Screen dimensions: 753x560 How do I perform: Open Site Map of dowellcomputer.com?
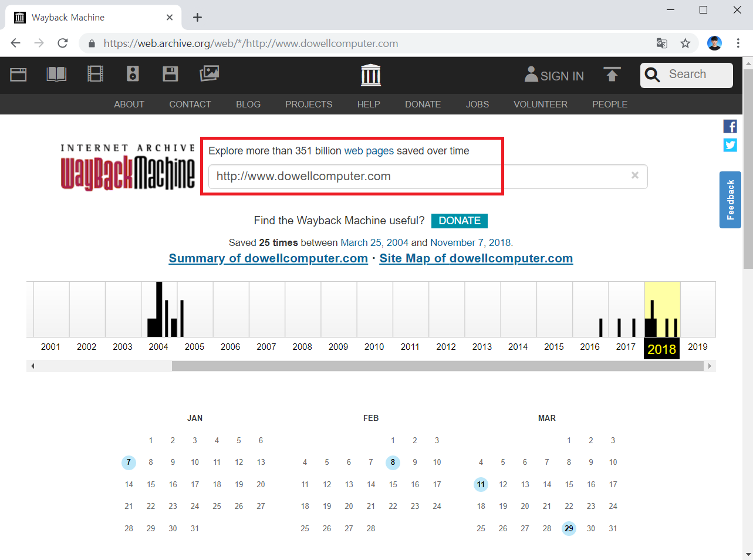tap(476, 258)
